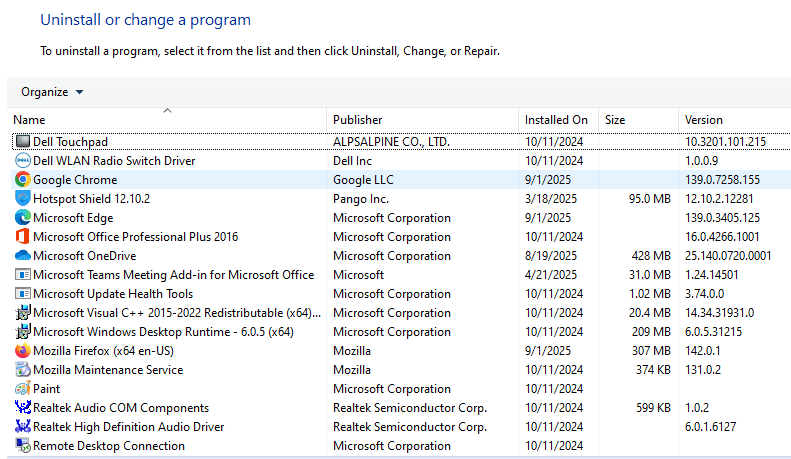
Task: Click the 3/18/2025 install date
Action: [550, 199]
